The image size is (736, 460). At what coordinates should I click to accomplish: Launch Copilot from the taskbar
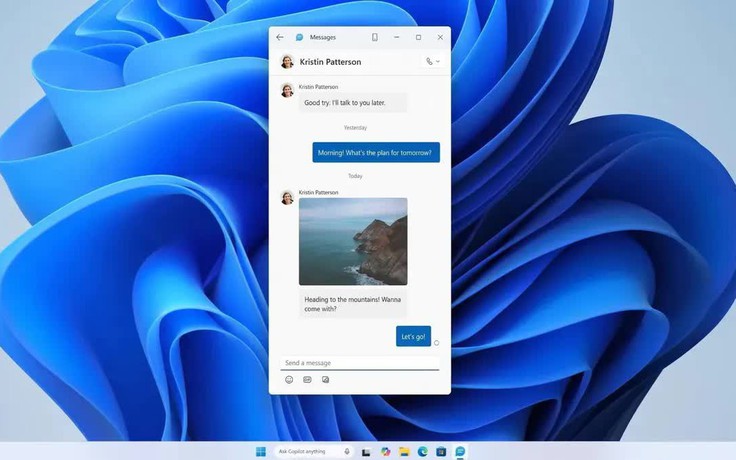tap(385, 452)
